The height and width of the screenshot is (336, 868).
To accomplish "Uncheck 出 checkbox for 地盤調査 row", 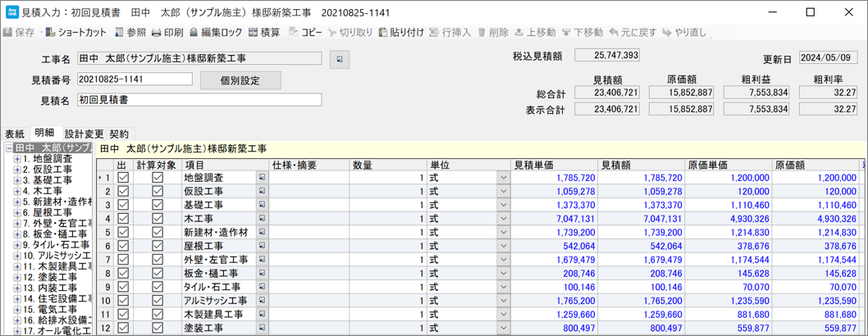I will 123,178.
